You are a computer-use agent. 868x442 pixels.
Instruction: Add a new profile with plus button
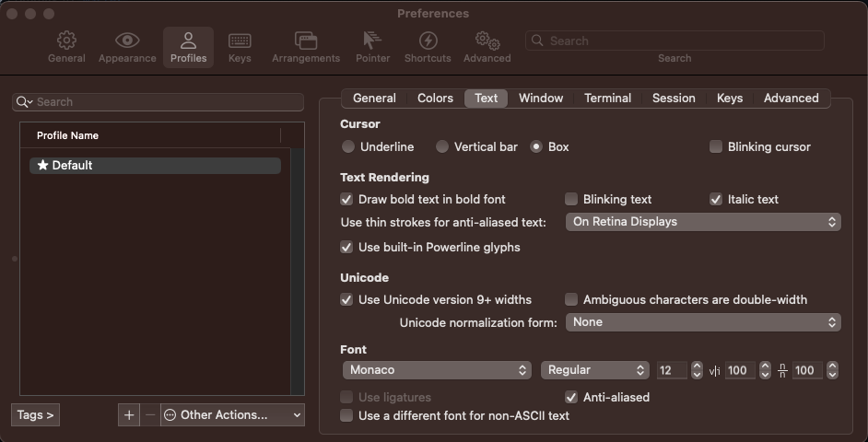pyautogui.click(x=129, y=415)
